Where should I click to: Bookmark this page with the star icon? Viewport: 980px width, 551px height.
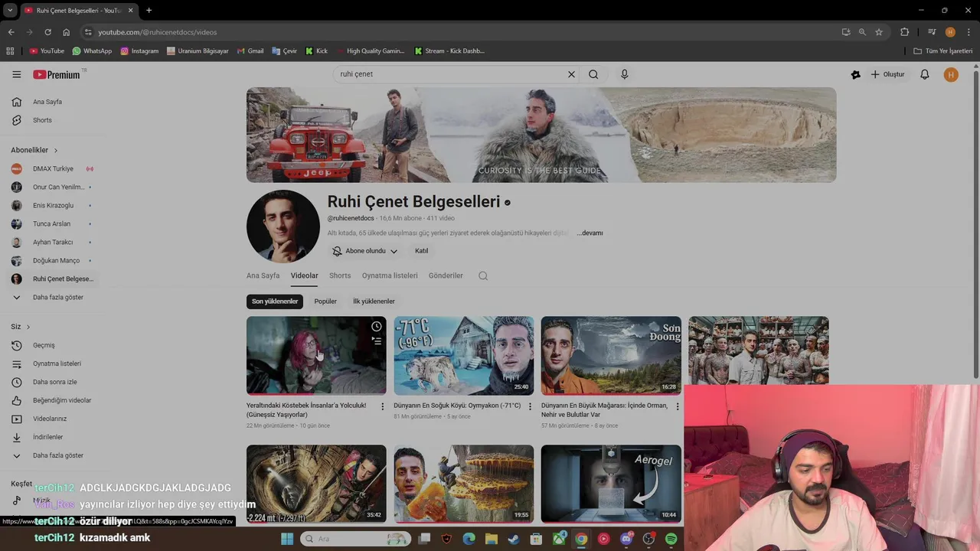click(879, 32)
